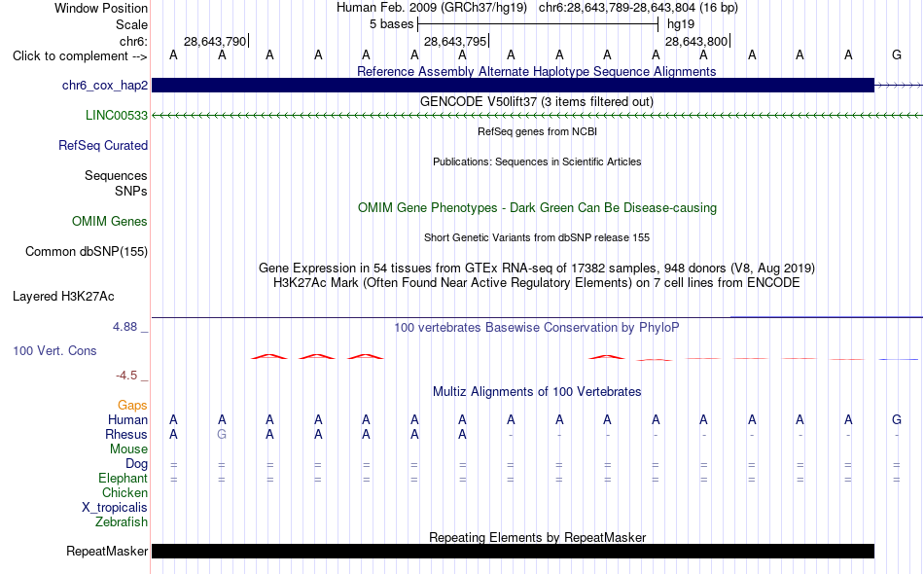Screen dimensions: 924x574
Task: Select the Dog alignment row label
Action: point(136,464)
